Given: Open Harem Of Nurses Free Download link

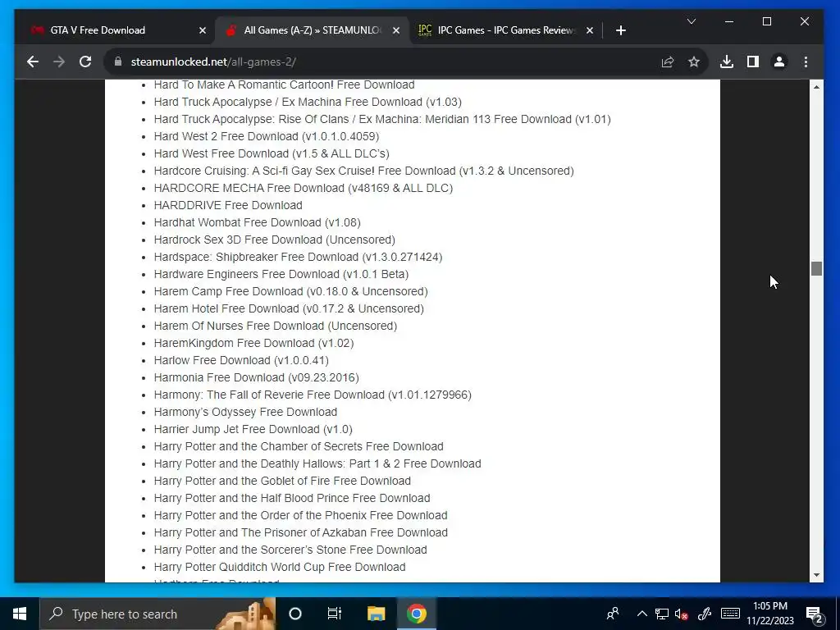Looking at the screenshot, I should coord(276,326).
